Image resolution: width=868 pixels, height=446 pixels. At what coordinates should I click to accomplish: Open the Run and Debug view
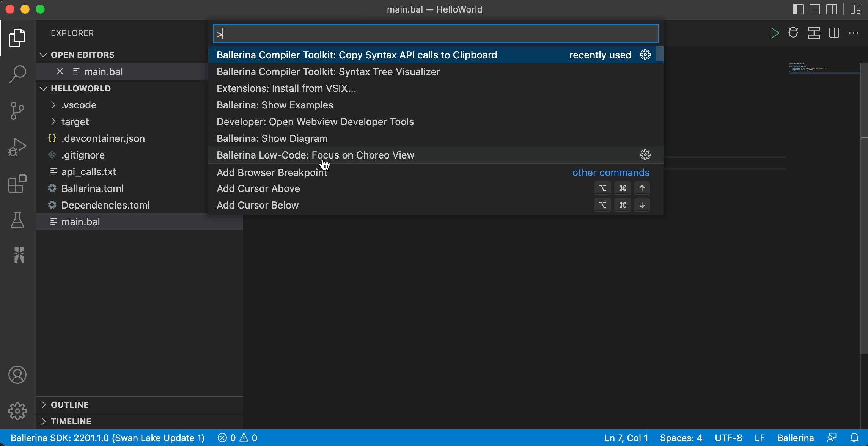coord(17,147)
